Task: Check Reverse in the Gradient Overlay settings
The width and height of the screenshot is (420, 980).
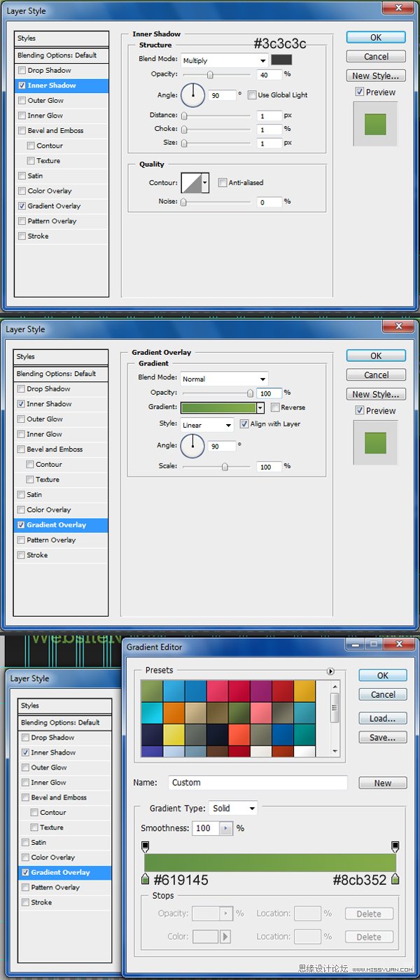Action: pyautogui.click(x=275, y=407)
